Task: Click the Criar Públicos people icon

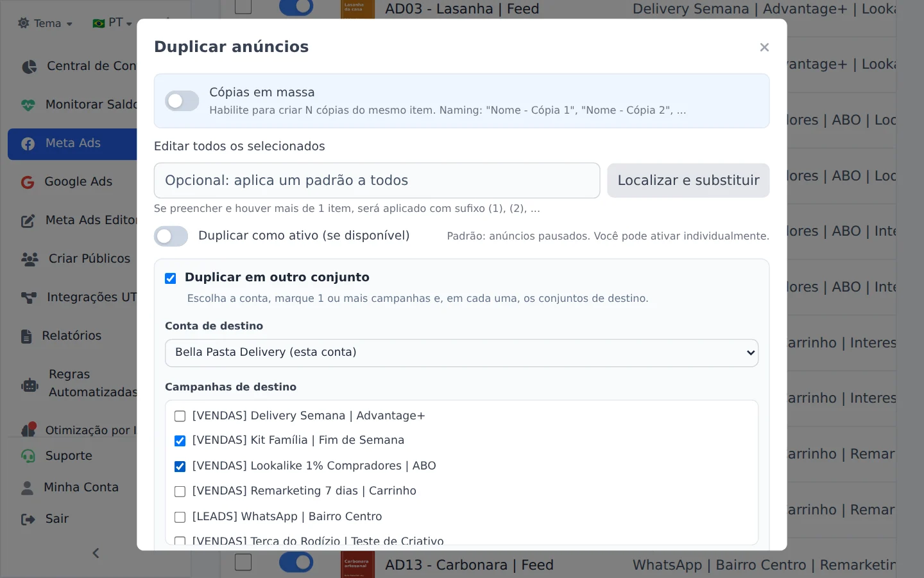Action: 30,259
